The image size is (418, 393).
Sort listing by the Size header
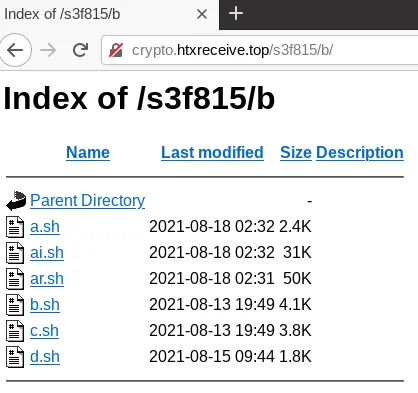(x=296, y=153)
